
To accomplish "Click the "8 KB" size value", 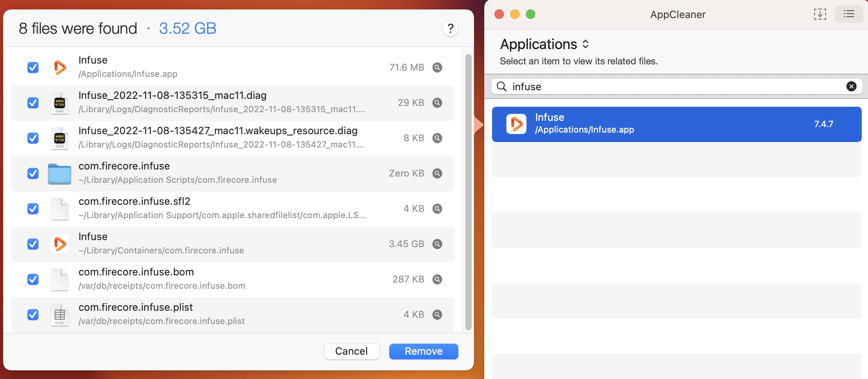I will 414,138.
